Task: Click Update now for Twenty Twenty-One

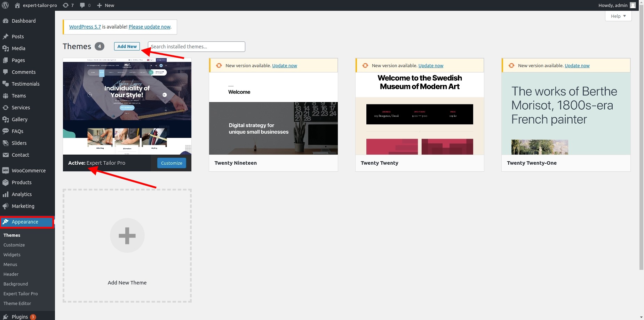Action: coord(577,65)
